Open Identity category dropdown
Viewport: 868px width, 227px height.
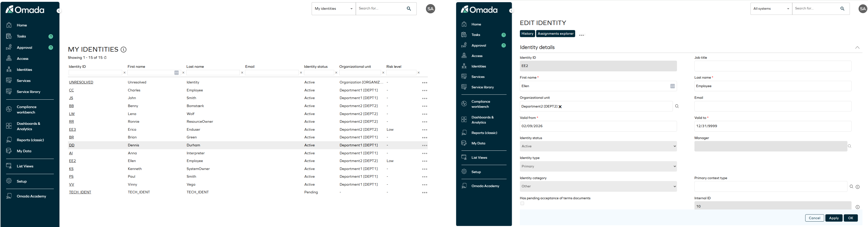[x=598, y=186]
